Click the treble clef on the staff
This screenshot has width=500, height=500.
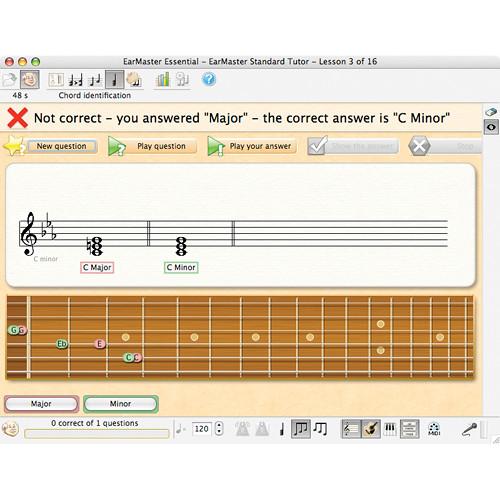click(28, 234)
